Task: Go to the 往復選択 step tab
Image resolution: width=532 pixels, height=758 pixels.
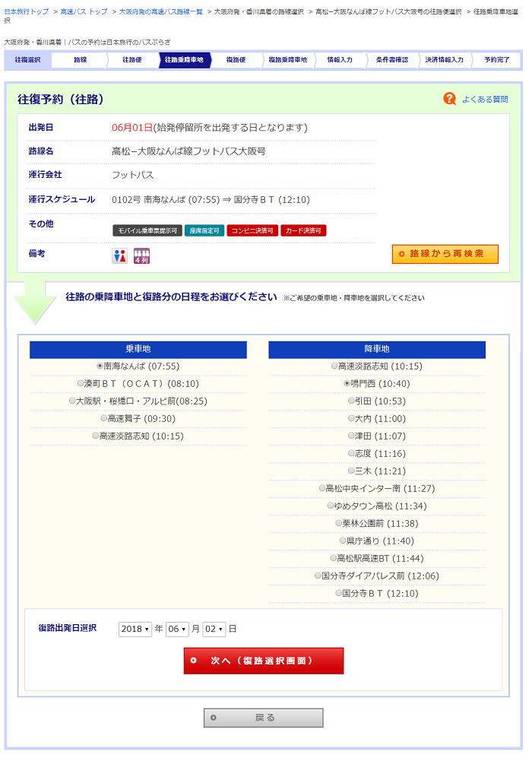Action: (x=27, y=60)
